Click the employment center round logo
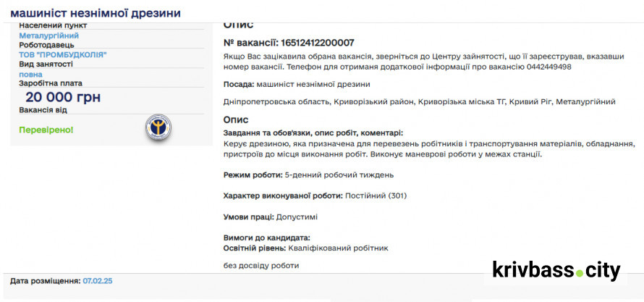 [158, 128]
